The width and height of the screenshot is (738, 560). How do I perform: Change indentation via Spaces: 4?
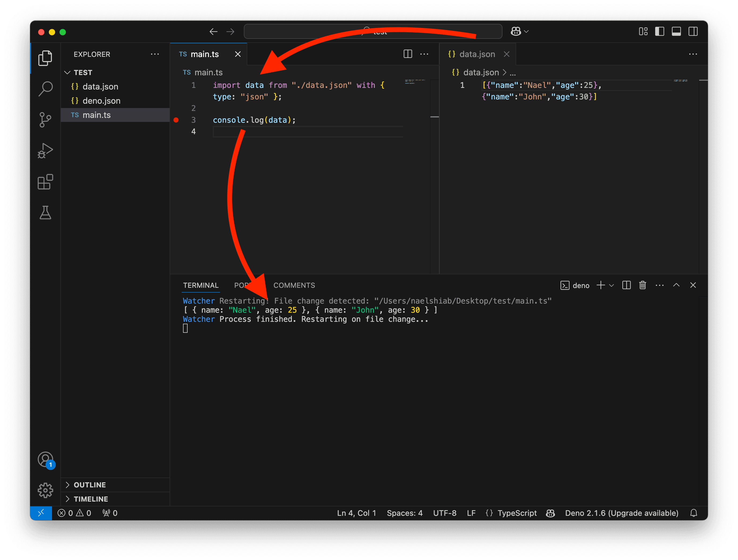tap(404, 513)
